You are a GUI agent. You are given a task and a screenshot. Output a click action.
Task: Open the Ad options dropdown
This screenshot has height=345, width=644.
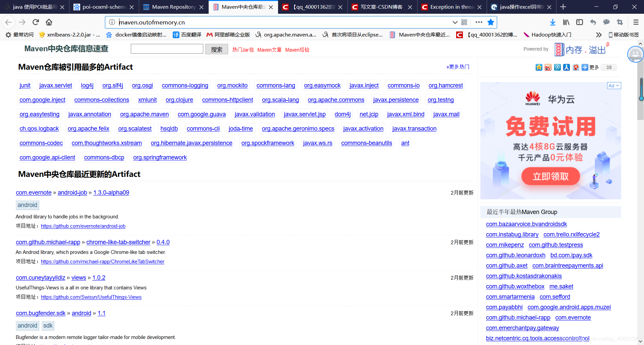614,86
